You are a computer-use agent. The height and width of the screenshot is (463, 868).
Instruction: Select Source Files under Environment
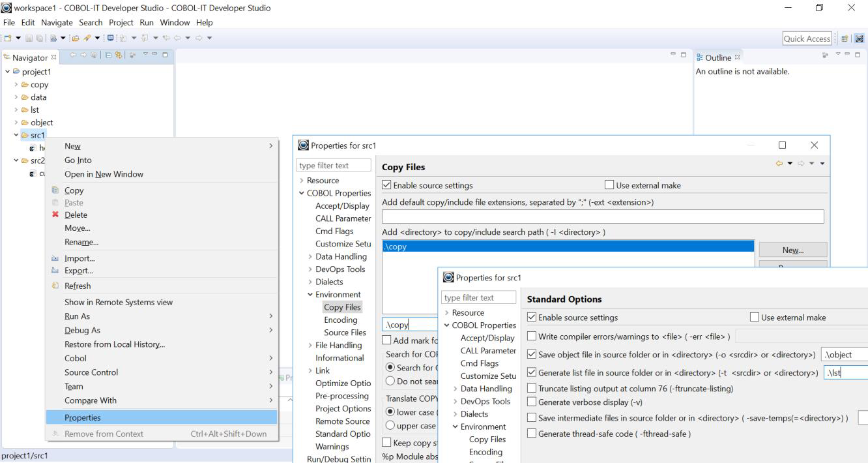tap(345, 333)
